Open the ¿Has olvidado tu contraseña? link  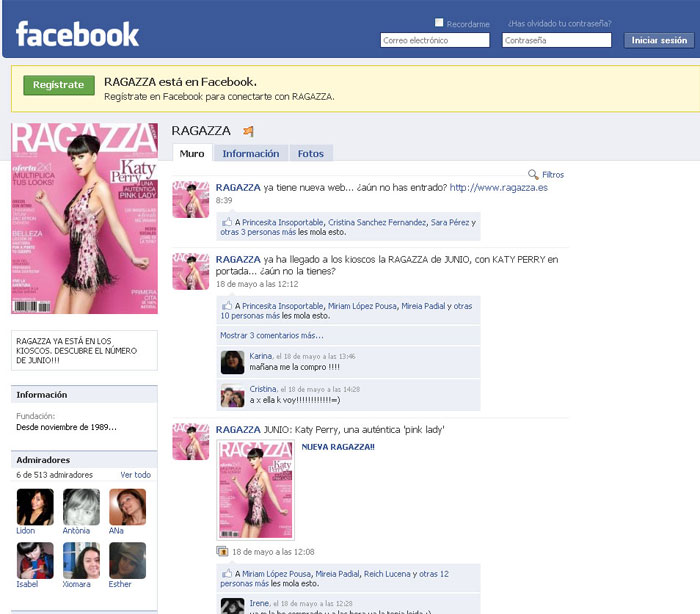coord(559,24)
